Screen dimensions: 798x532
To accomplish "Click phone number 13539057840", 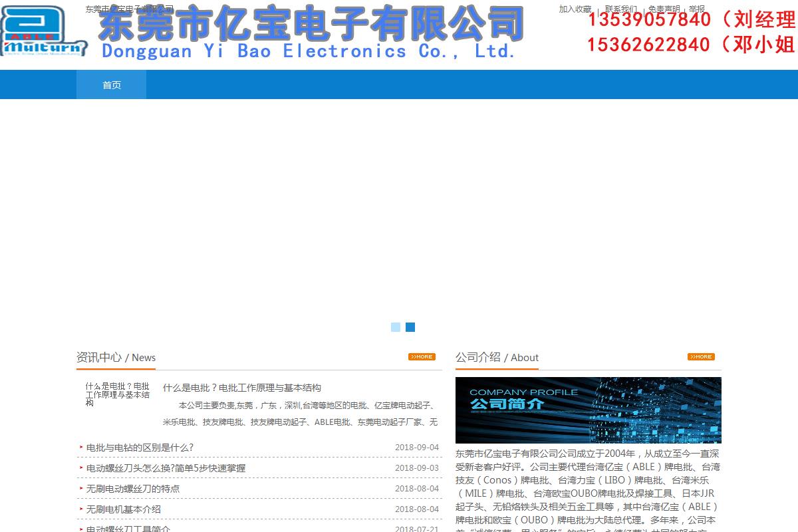I will coord(649,20).
